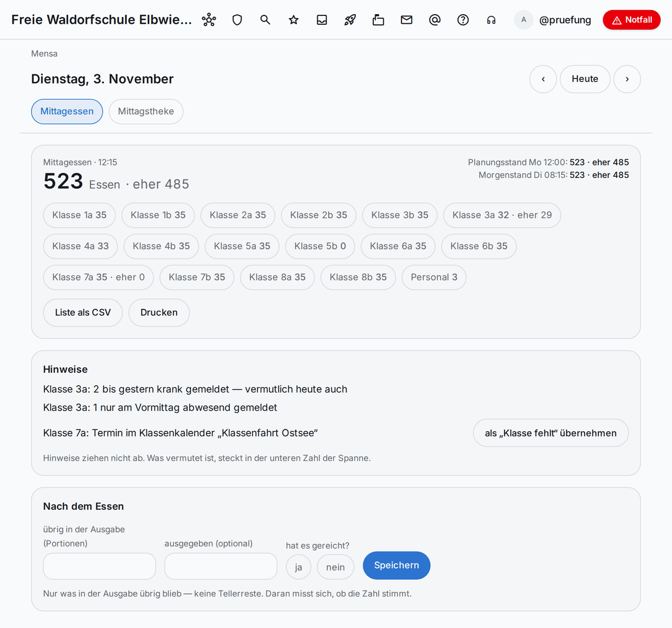Image resolution: width=672 pixels, height=628 pixels.
Task: Click the headphones support icon
Action: (491, 20)
